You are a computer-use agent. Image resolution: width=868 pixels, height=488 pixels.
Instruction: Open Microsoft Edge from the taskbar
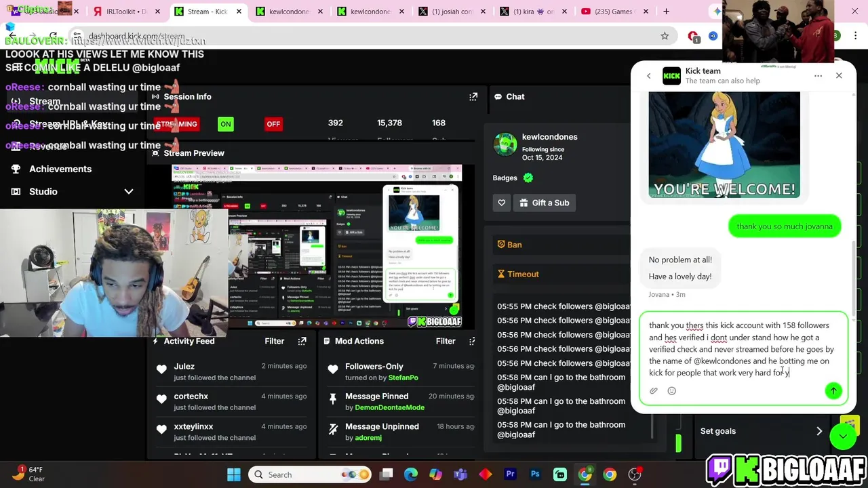410,474
